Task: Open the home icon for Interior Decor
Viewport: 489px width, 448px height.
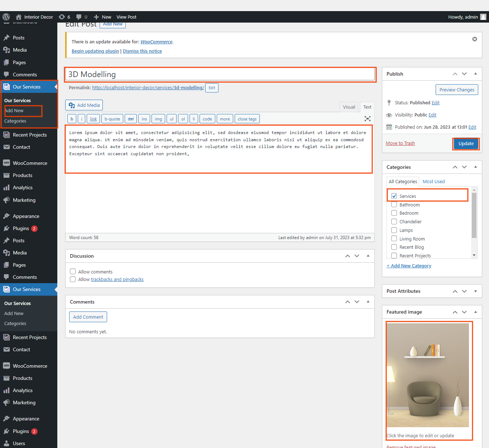Action: coord(19,17)
